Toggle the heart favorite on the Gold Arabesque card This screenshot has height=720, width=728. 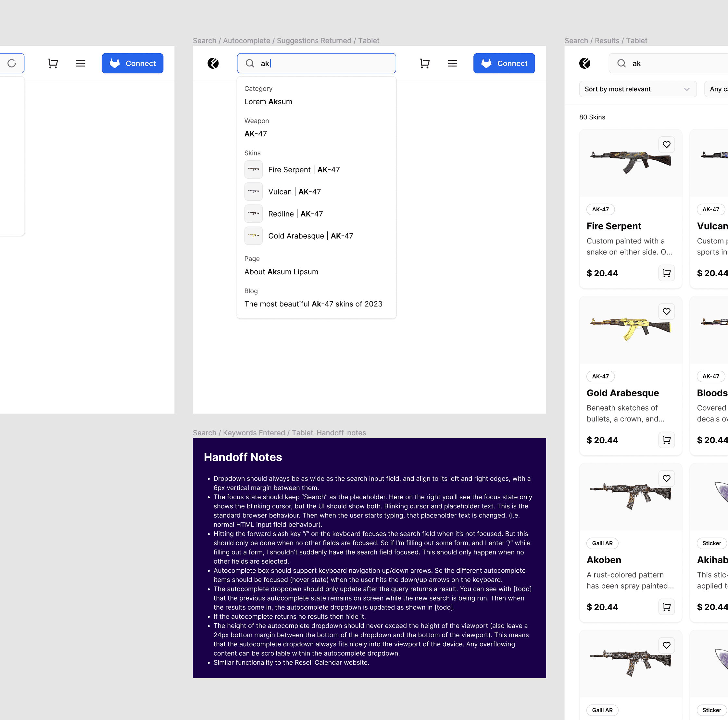coord(666,312)
